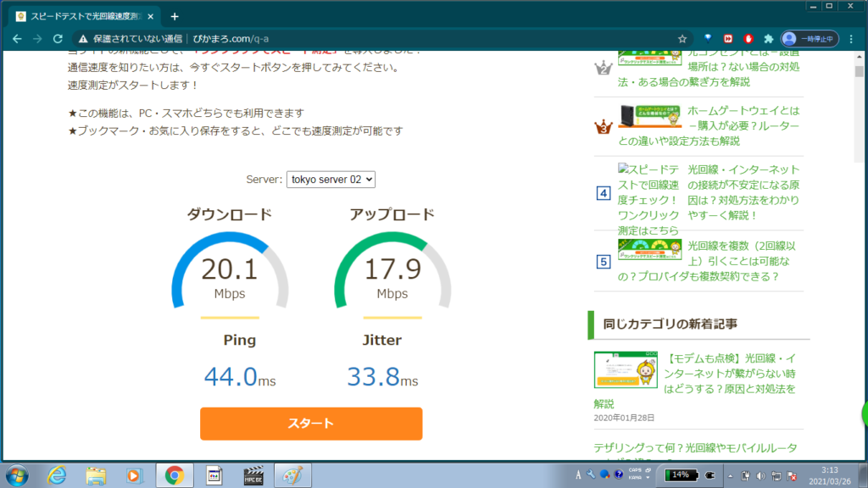Screen dimensions: 868x488
Task: Click the IME help question-mark icon
Action: point(619,474)
